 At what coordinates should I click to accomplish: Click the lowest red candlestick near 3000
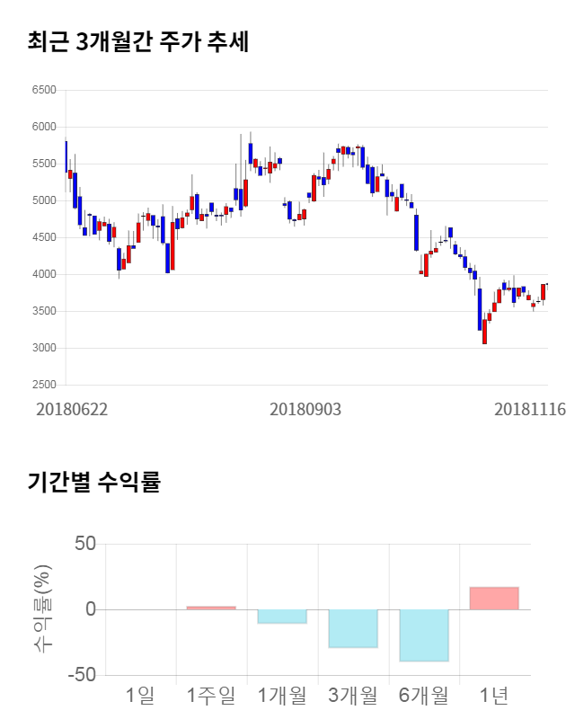coord(484,331)
